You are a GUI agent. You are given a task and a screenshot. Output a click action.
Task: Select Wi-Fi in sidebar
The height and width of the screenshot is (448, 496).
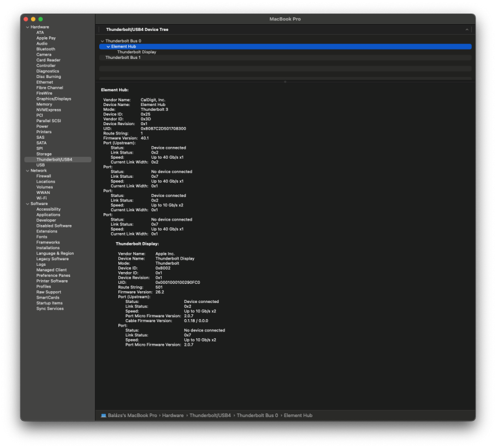41,198
